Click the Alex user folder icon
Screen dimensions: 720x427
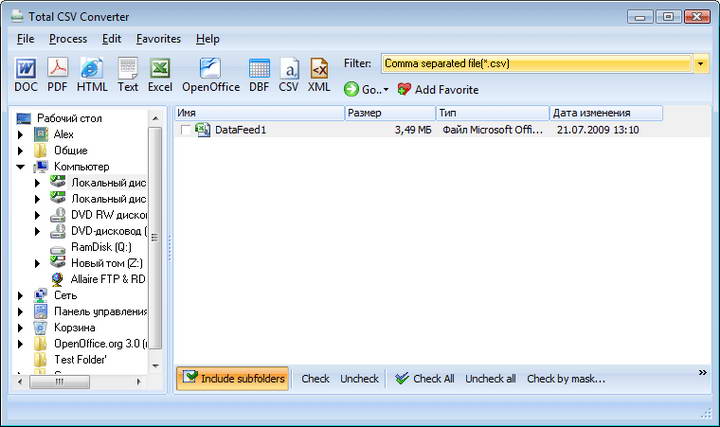pos(41,135)
